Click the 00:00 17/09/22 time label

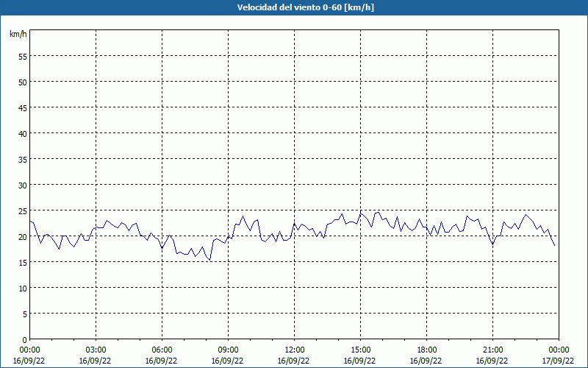click(558, 355)
